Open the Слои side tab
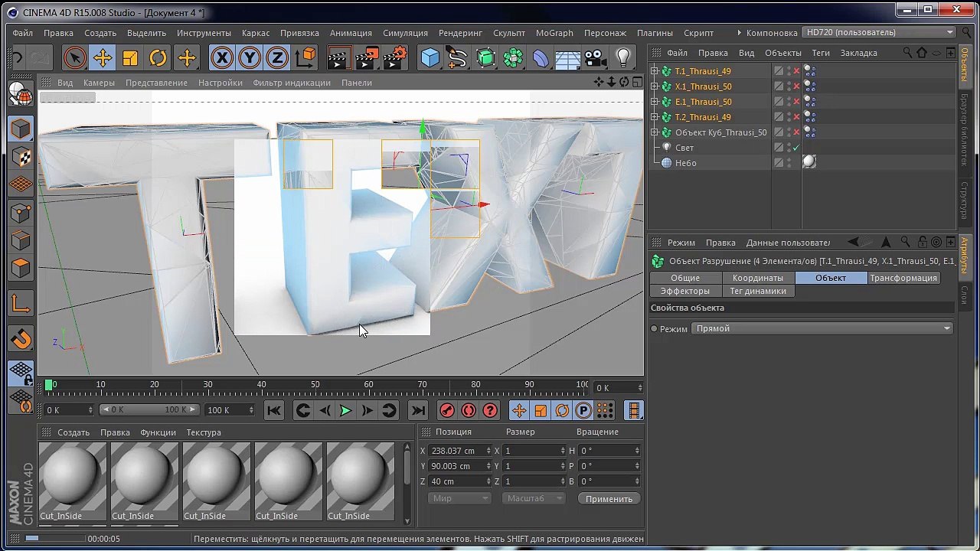This screenshot has height=551, width=980. [x=964, y=294]
